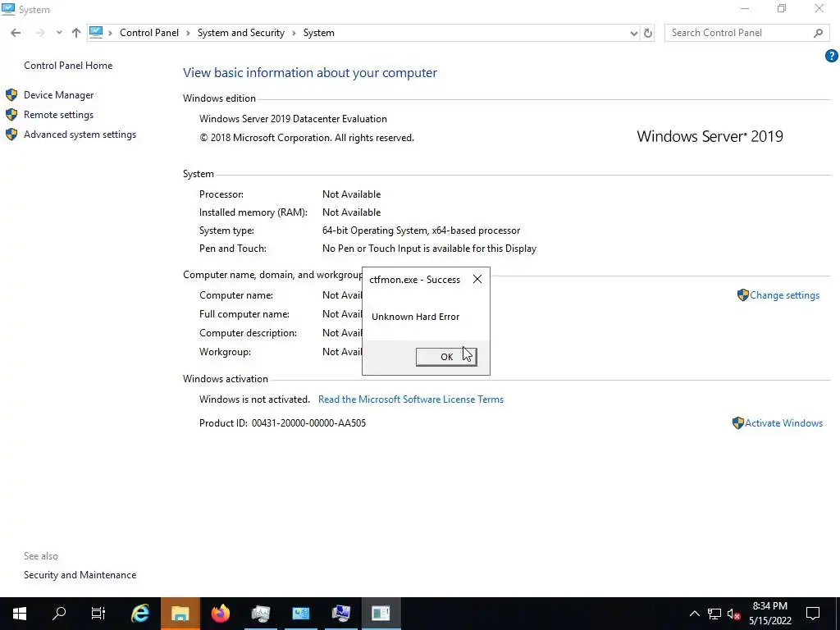840x630 pixels.
Task: Click the 'Unknown Hard Error' message text
Action: [x=415, y=317]
